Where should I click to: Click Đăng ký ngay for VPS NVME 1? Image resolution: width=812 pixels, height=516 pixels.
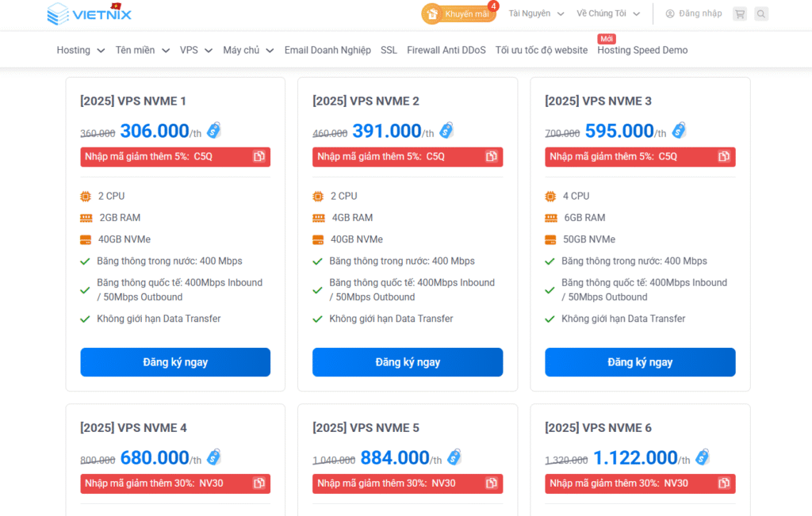[x=175, y=362]
